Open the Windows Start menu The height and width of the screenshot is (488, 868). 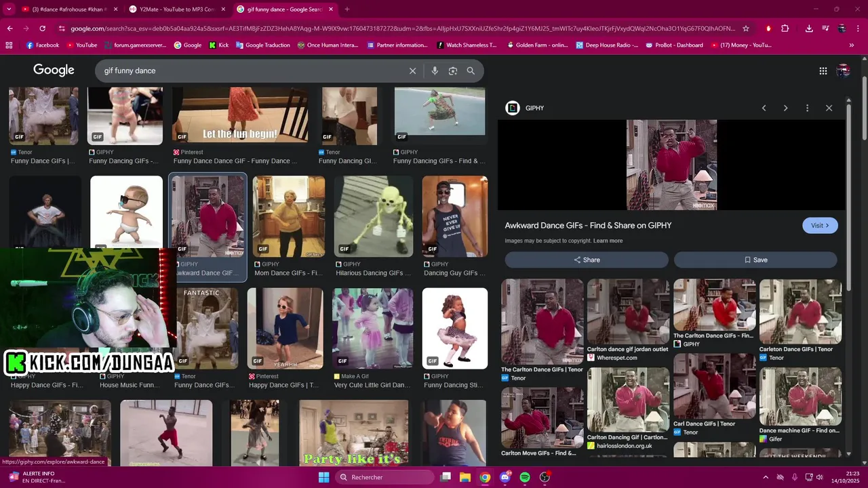(323, 477)
